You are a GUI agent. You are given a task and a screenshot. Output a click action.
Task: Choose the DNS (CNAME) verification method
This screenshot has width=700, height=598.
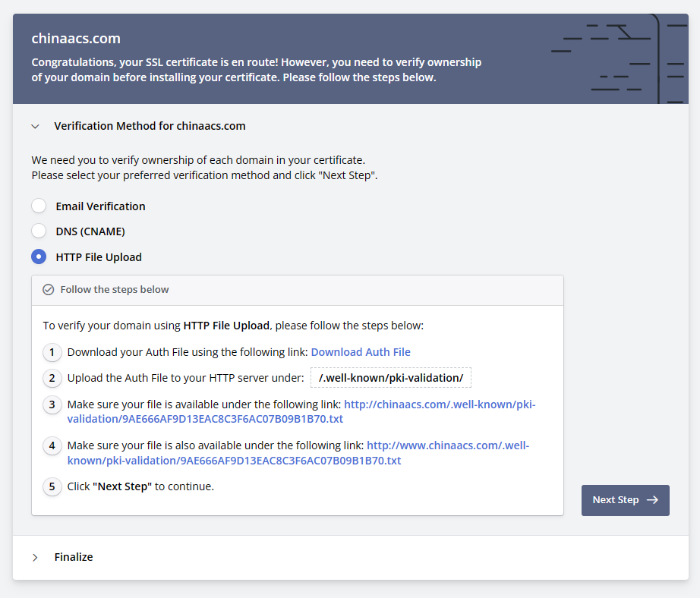39,231
